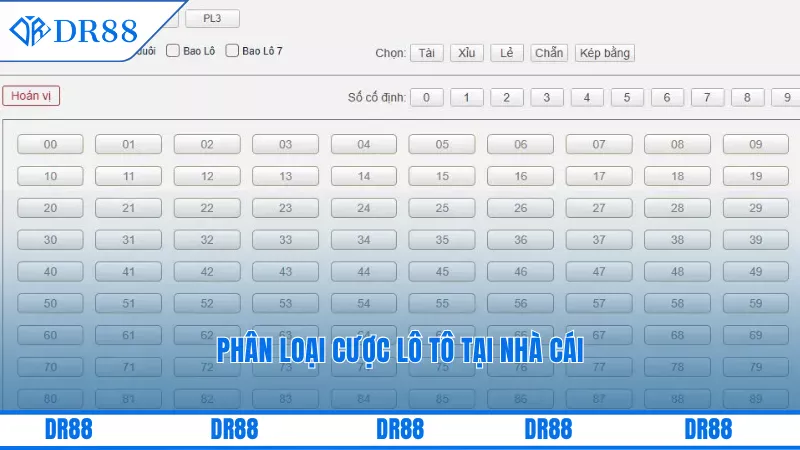Click the Hoán vị button
The width and height of the screenshot is (800, 450).
31,96
